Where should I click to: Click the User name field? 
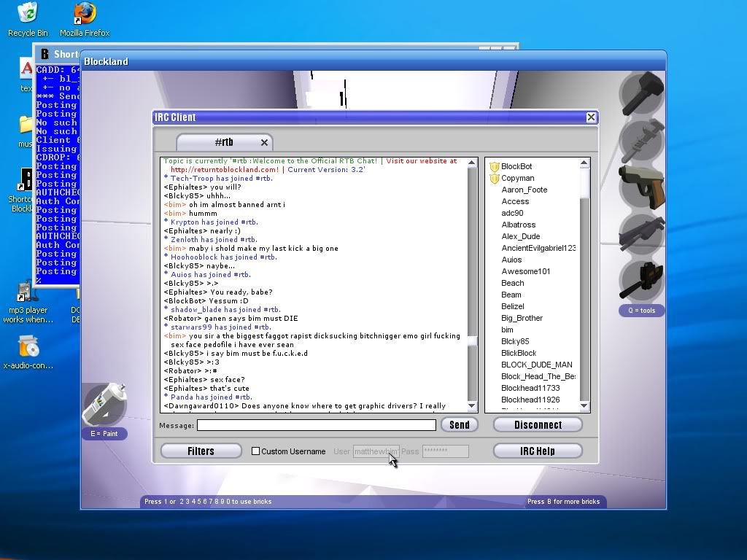376,451
